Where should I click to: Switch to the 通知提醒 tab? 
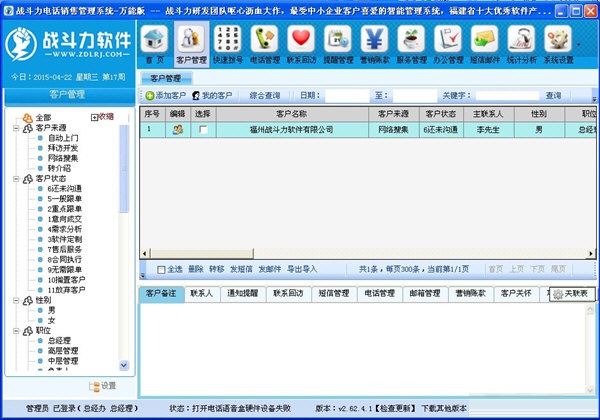click(243, 294)
